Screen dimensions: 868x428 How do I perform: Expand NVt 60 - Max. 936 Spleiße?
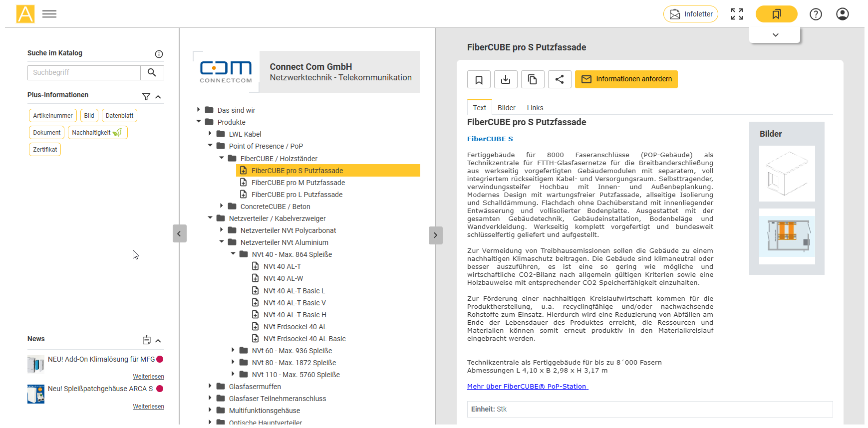(233, 350)
